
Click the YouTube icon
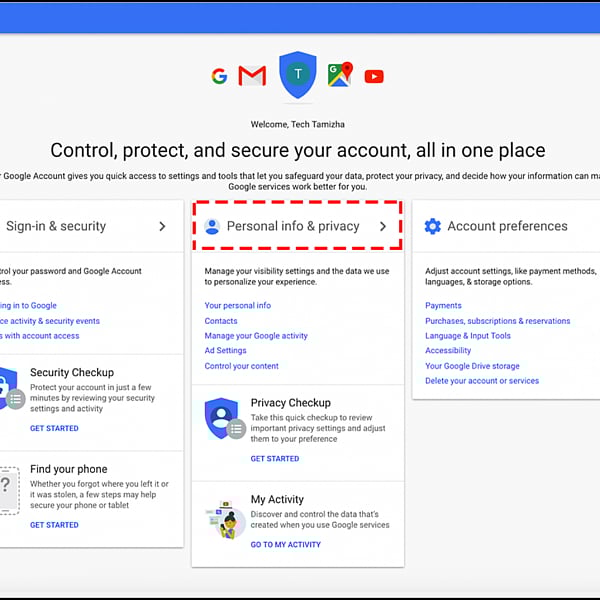coord(374,76)
